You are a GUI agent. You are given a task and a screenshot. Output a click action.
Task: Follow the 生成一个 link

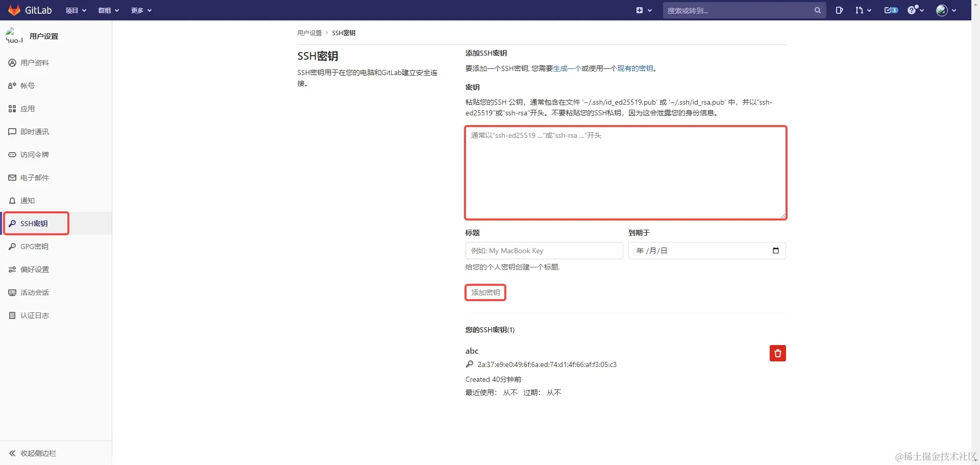pyautogui.click(x=567, y=68)
